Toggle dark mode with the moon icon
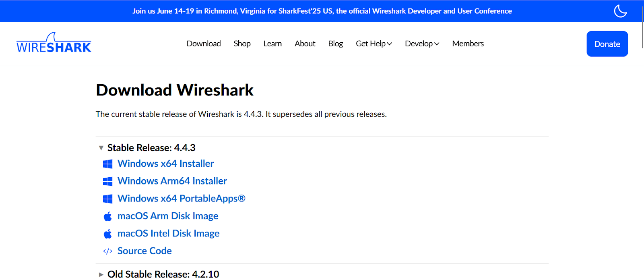644x280 pixels. [x=620, y=11]
